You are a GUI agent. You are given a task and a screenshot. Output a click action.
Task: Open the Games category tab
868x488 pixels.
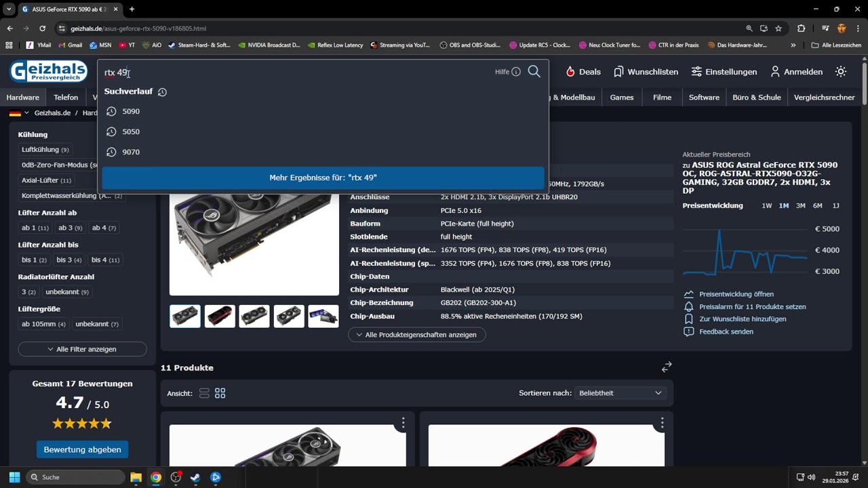tap(622, 97)
